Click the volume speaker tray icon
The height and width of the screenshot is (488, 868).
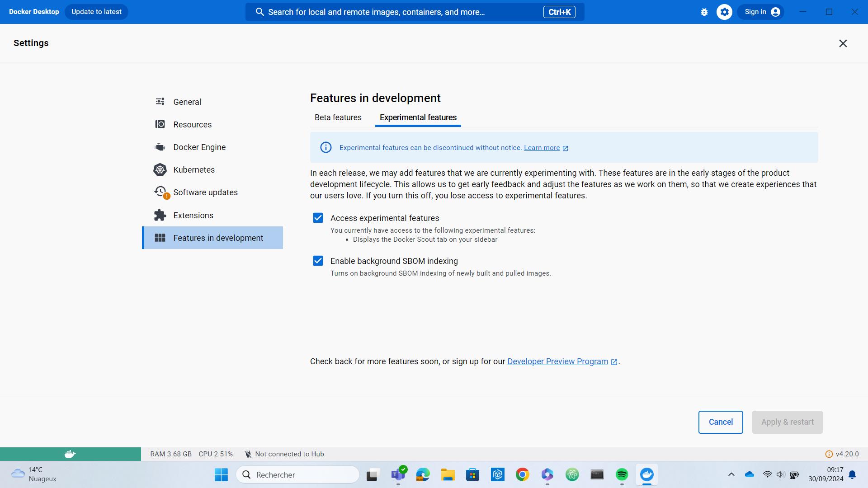pyautogui.click(x=780, y=474)
